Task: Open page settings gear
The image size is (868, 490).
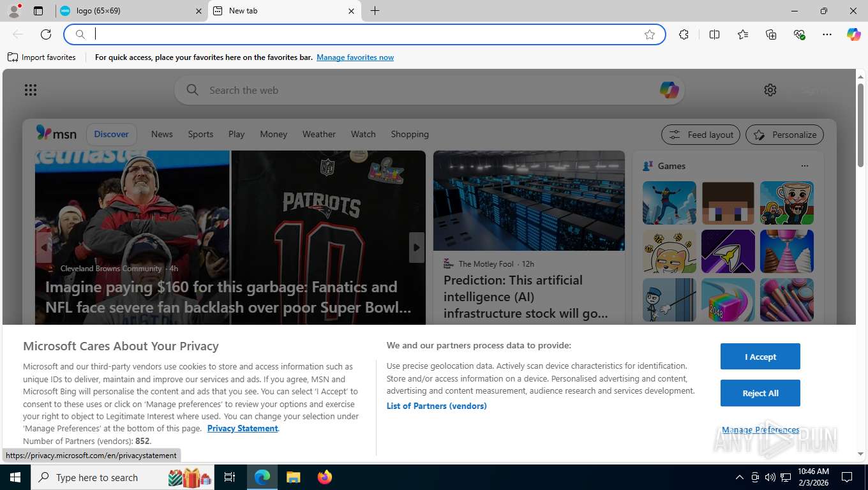Action: (x=770, y=90)
